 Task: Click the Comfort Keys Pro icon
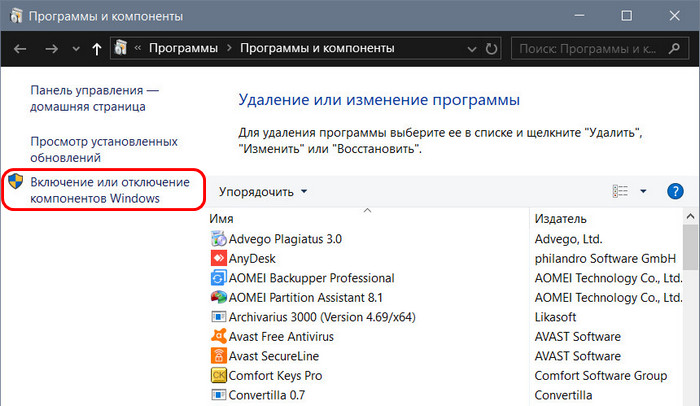(x=218, y=375)
